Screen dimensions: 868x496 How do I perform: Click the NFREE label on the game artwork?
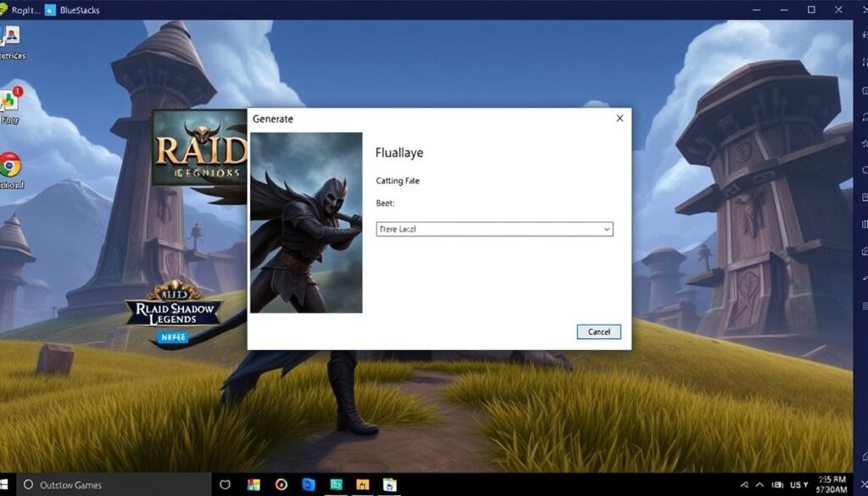tap(173, 337)
